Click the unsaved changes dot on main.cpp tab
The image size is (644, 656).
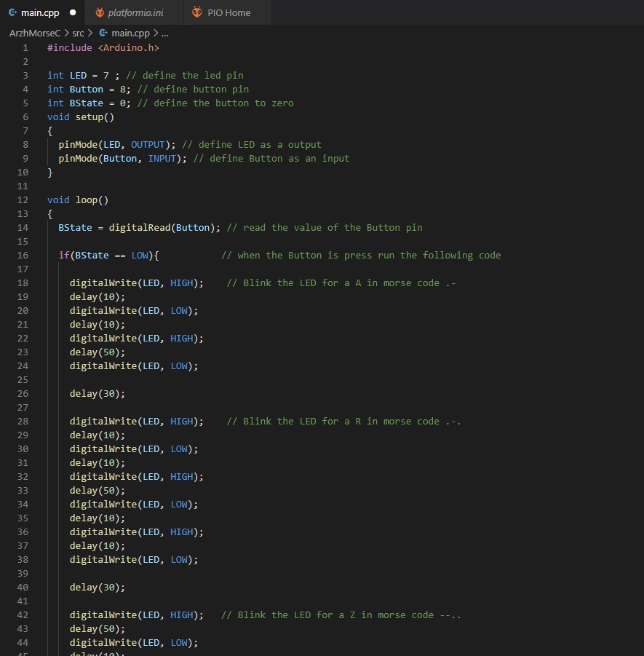coord(72,12)
